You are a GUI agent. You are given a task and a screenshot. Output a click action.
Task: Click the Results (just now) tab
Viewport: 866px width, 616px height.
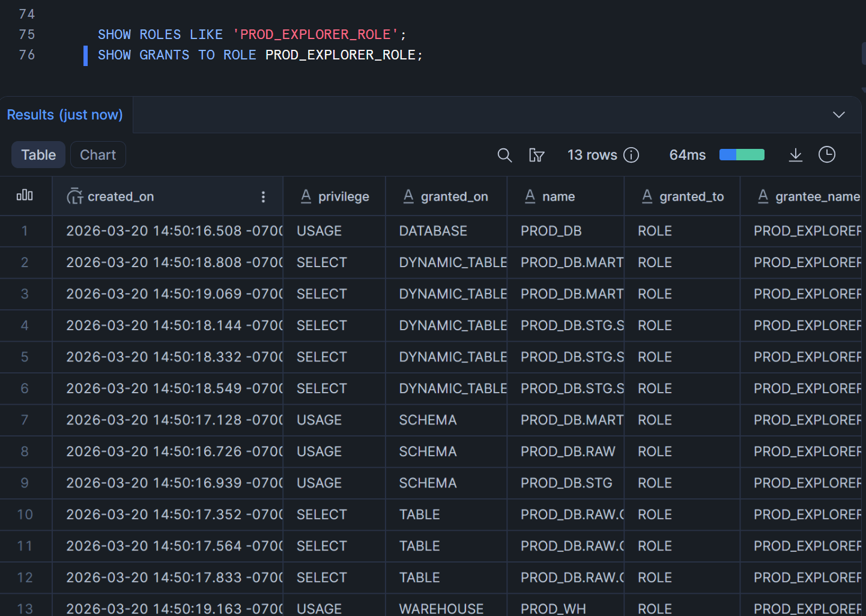[65, 115]
